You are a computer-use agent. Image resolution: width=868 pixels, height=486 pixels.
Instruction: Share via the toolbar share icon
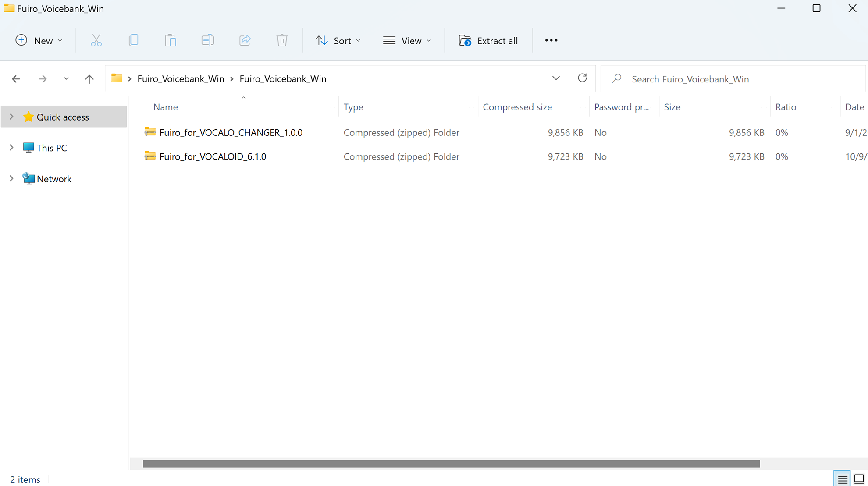245,40
